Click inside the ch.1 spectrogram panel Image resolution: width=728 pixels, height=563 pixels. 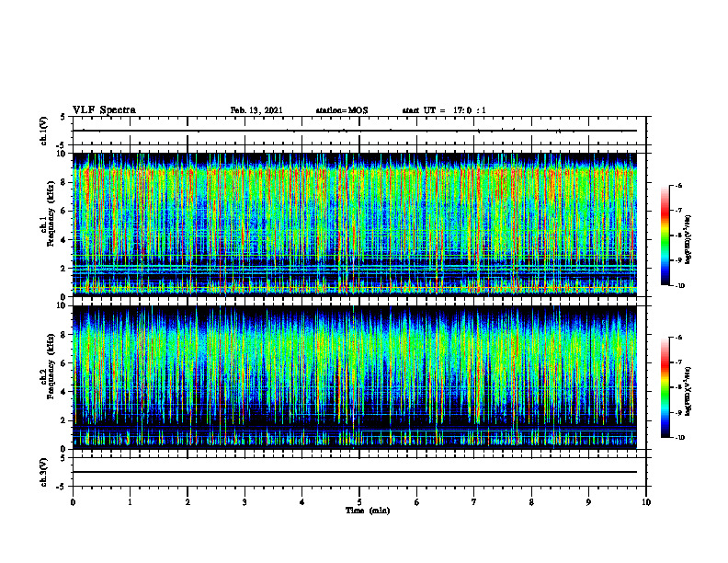point(355,224)
